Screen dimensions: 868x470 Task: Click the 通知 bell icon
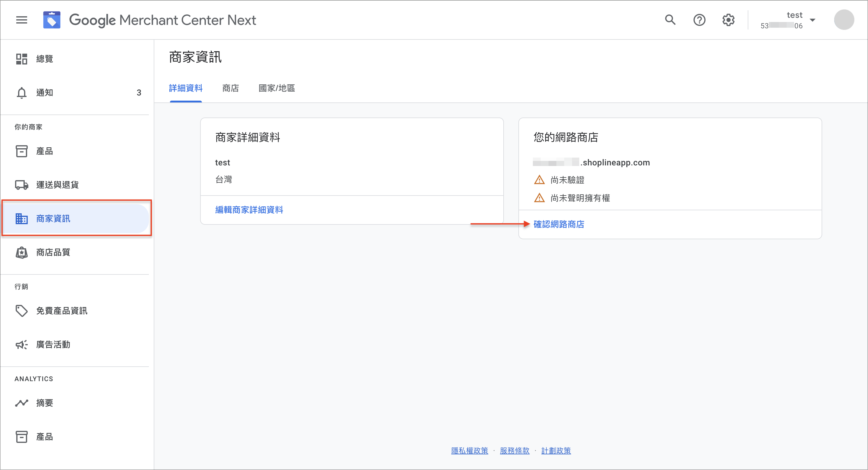tap(22, 93)
